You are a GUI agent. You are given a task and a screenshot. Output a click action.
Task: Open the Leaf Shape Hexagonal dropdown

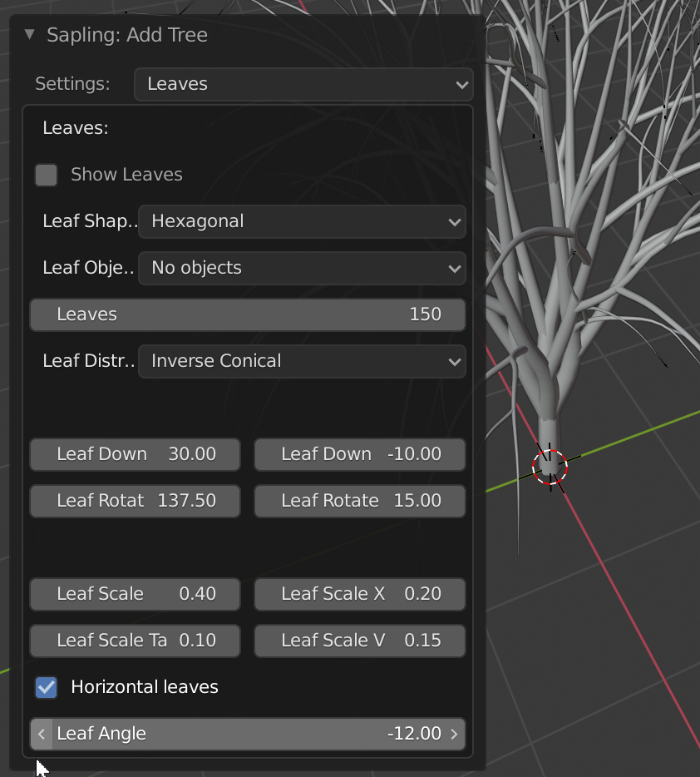tap(302, 221)
